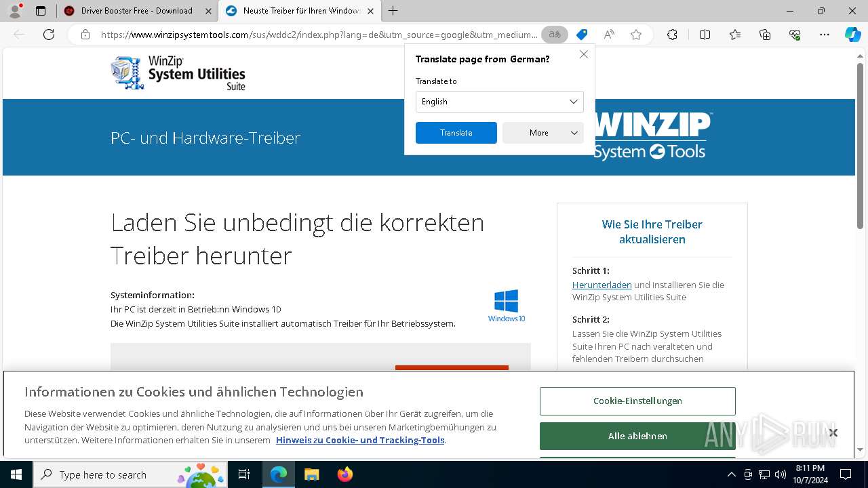This screenshot has width=868, height=488.
Task: Click the WinZip System Utilities Suite logo
Action: [178, 73]
